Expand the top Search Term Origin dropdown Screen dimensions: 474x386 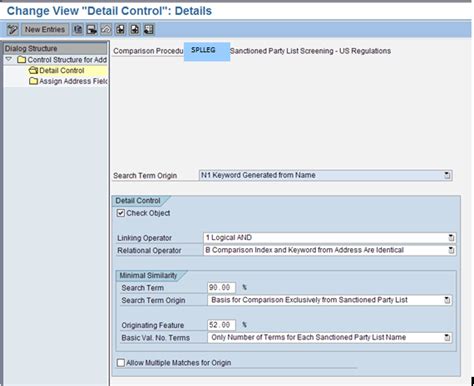(447, 175)
